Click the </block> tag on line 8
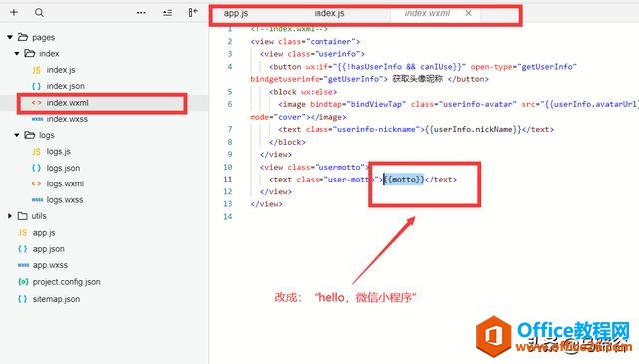The height and width of the screenshot is (364, 639). coord(287,142)
